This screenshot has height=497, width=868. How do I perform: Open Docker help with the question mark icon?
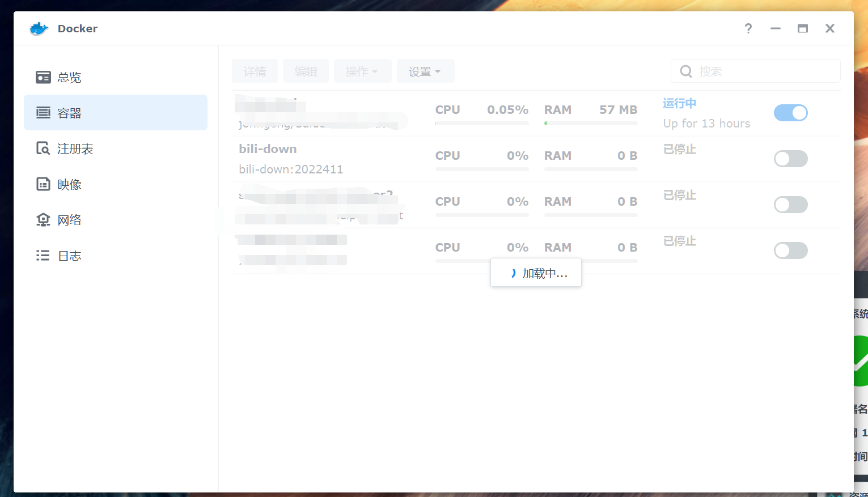point(748,28)
